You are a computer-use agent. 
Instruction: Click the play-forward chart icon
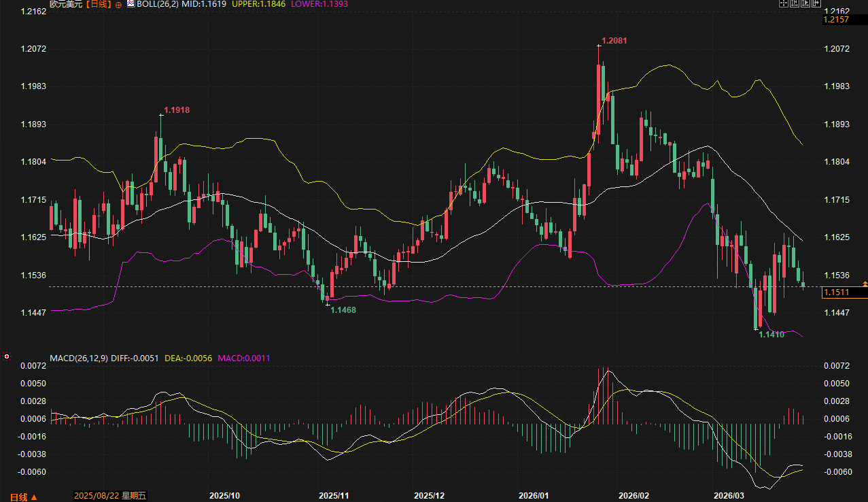[x=805, y=3]
